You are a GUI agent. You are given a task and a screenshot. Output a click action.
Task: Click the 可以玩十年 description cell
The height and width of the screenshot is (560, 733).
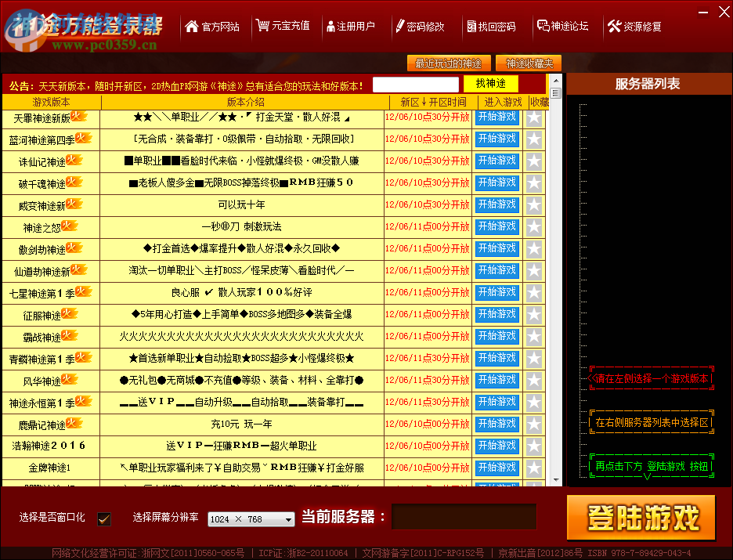(x=242, y=204)
